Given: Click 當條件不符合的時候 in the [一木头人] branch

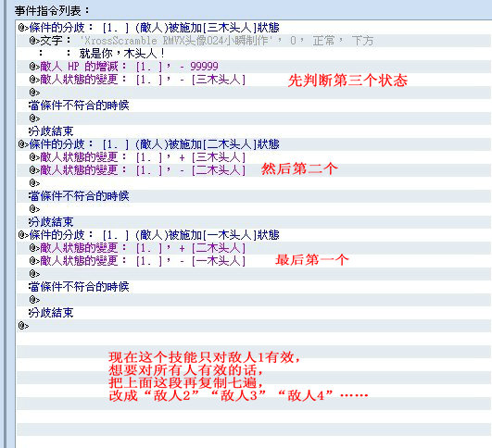Looking at the screenshot, I should pyautogui.click(x=79, y=287).
